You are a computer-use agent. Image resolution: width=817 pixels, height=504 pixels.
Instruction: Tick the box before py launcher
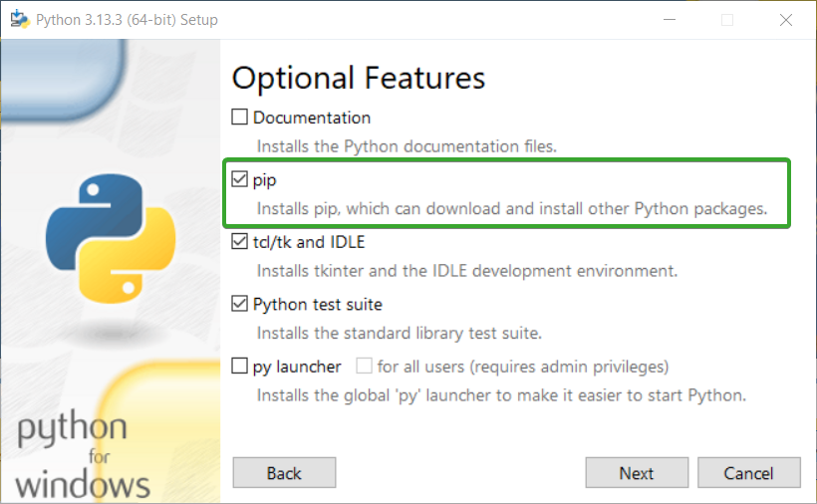click(240, 366)
